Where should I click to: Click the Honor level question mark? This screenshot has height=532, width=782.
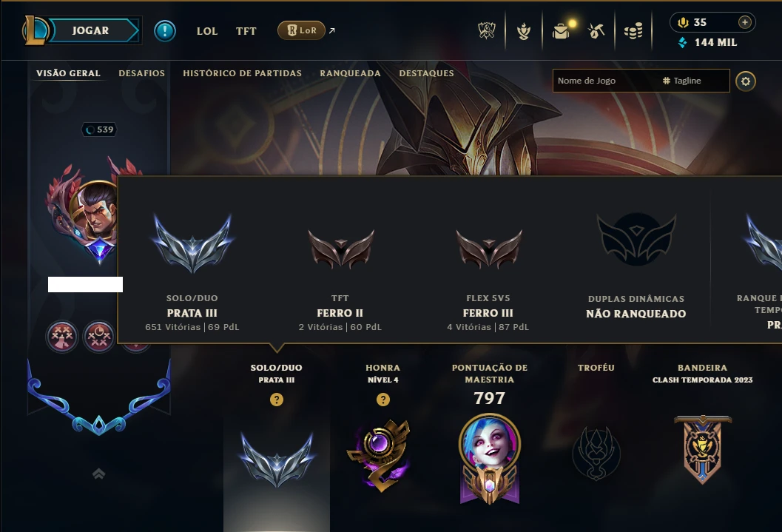pos(383,400)
